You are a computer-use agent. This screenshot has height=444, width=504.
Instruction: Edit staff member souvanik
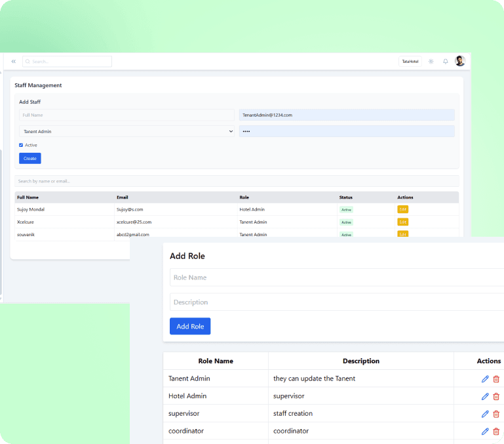click(x=403, y=234)
